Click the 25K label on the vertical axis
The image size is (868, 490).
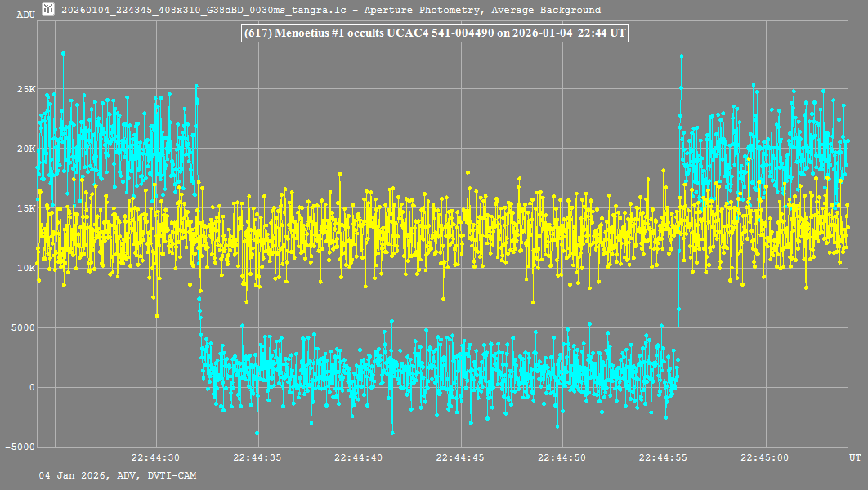point(27,89)
